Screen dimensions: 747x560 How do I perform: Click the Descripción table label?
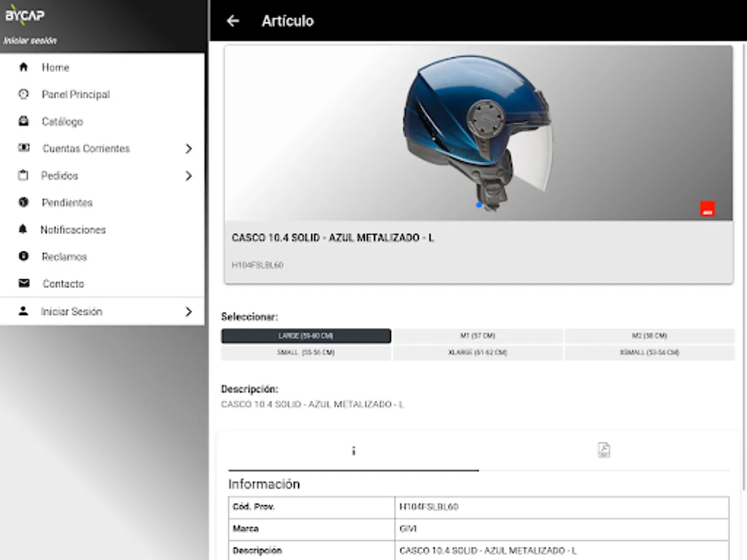[257, 551]
